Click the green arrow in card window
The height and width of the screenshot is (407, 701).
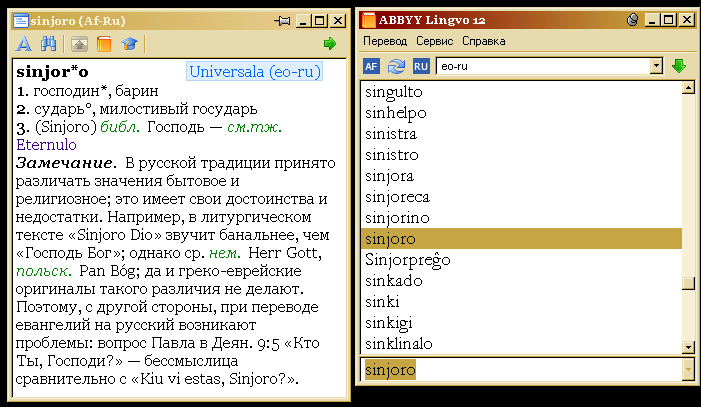click(x=329, y=44)
